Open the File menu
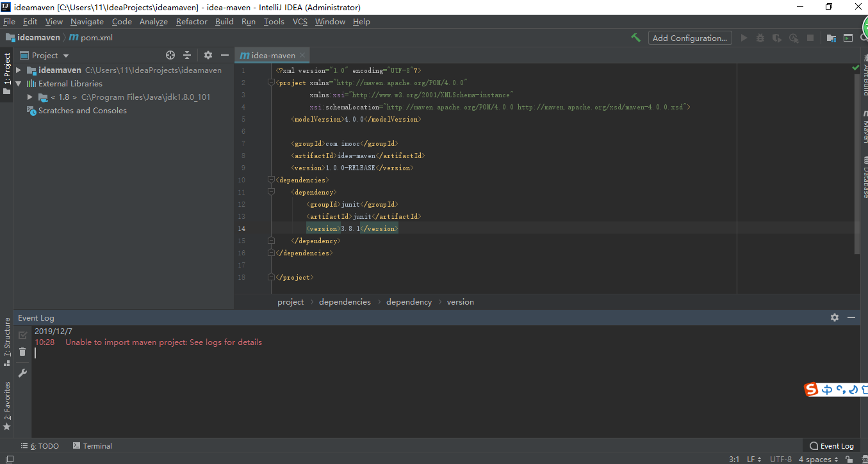 point(9,21)
